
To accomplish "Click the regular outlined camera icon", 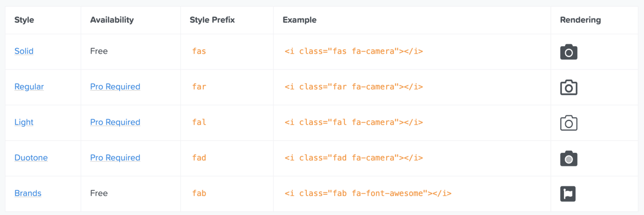I will pos(568,88).
